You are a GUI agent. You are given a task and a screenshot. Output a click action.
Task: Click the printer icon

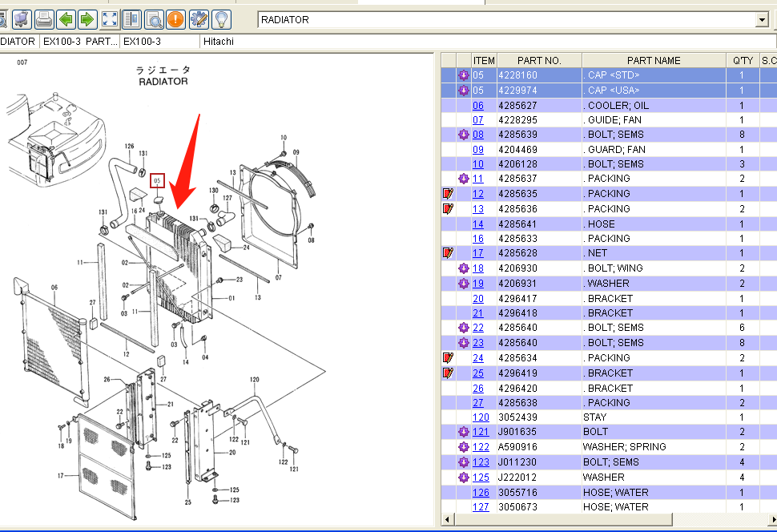44,18
